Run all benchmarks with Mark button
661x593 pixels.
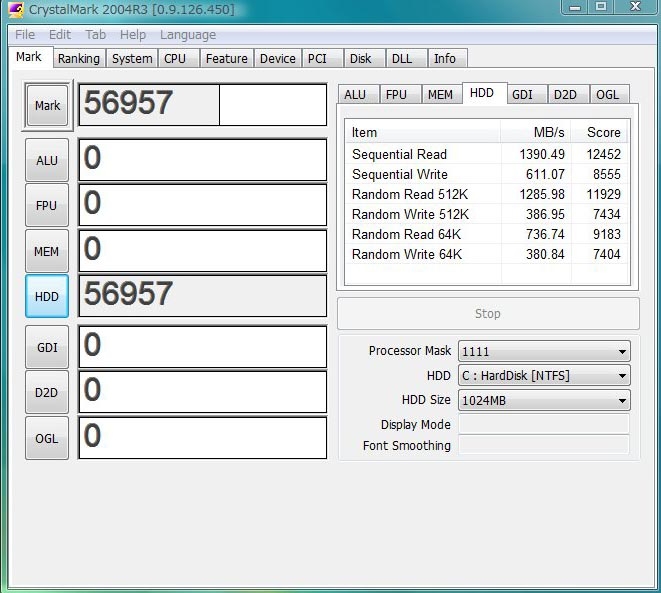point(47,106)
